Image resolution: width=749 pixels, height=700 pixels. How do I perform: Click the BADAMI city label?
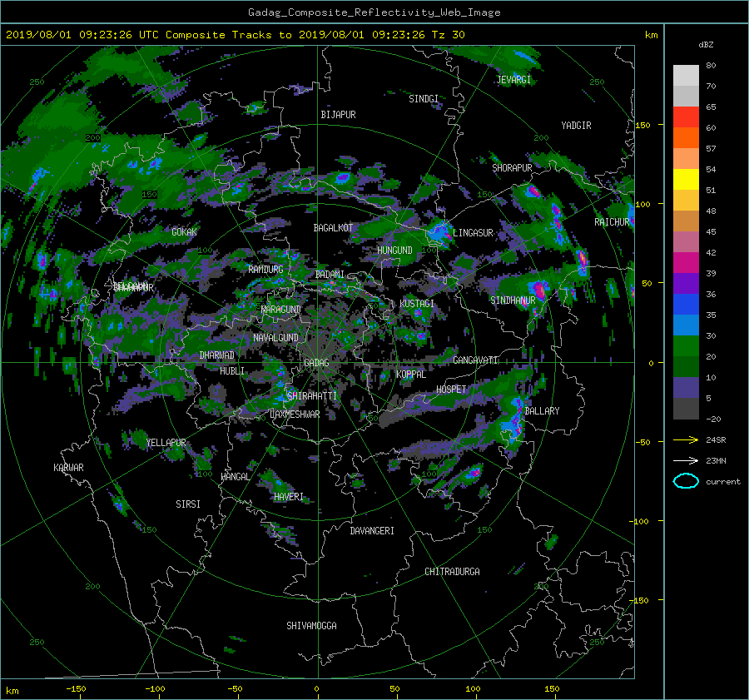(x=330, y=275)
